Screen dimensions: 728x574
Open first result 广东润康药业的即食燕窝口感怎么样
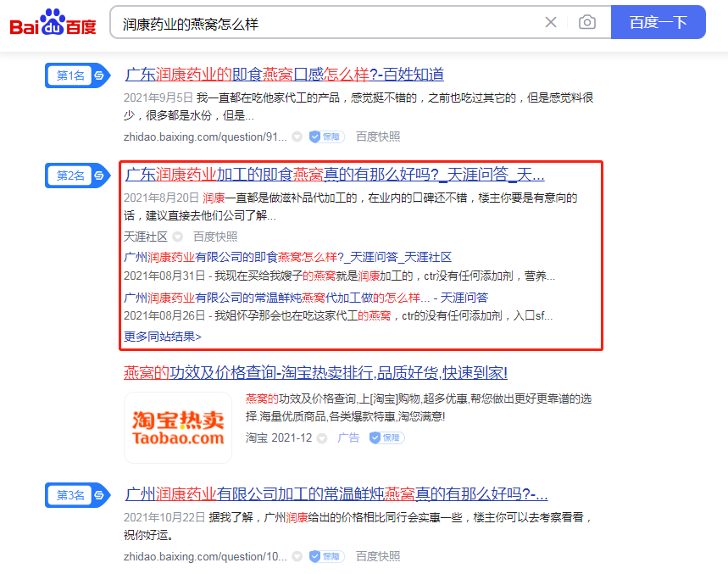pos(284,75)
